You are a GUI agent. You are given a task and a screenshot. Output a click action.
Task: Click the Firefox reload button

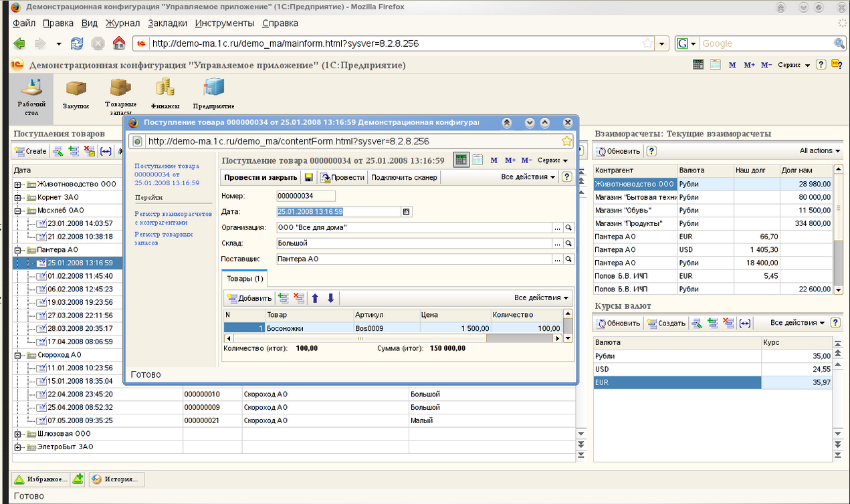coord(78,43)
